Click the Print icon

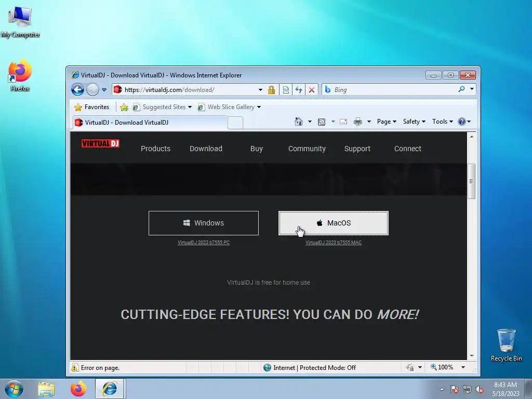point(358,122)
